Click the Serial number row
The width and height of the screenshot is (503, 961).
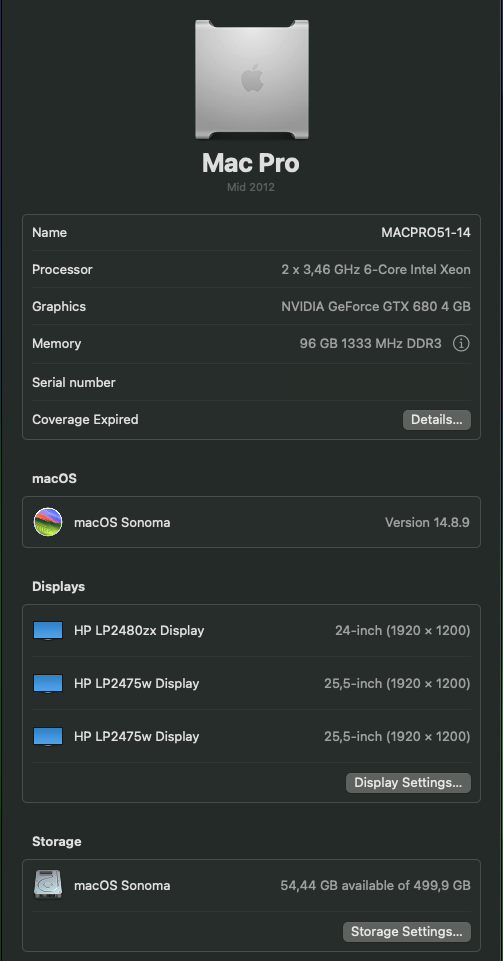click(251, 382)
